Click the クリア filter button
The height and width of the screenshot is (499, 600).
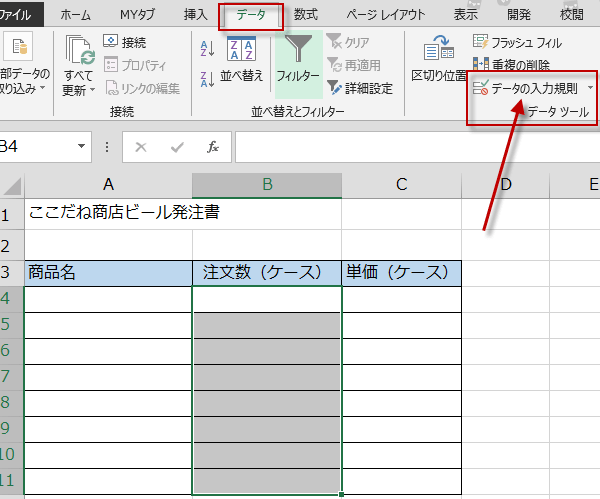pyautogui.click(x=348, y=42)
